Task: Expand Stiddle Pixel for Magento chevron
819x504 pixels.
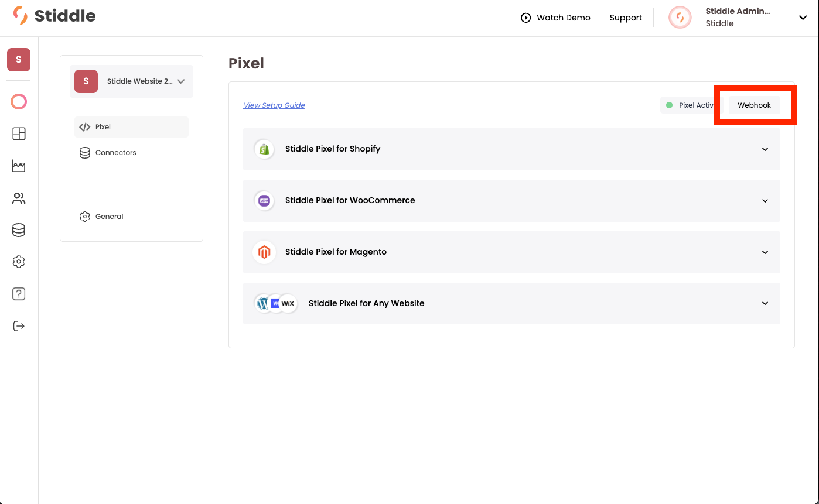Action: [x=765, y=252]
